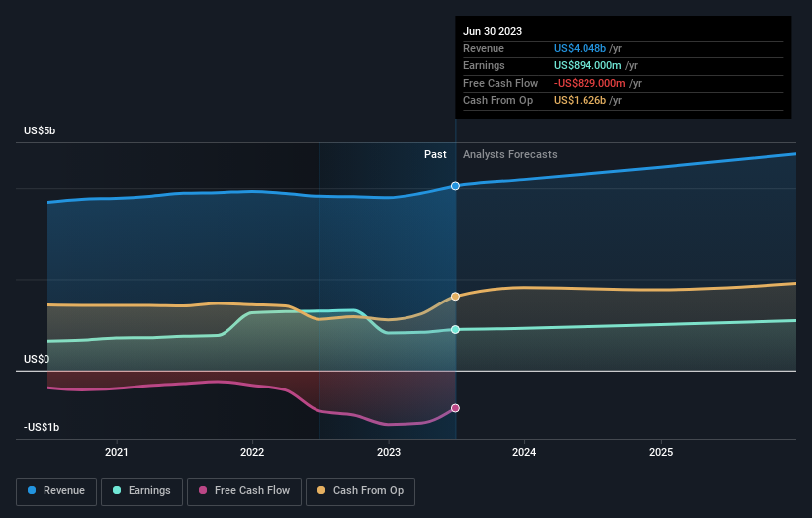Click the tooltip Cash From Op row label
Image resolution: width=812 pixels, height=518 pixels.
(x=497, y=101)
